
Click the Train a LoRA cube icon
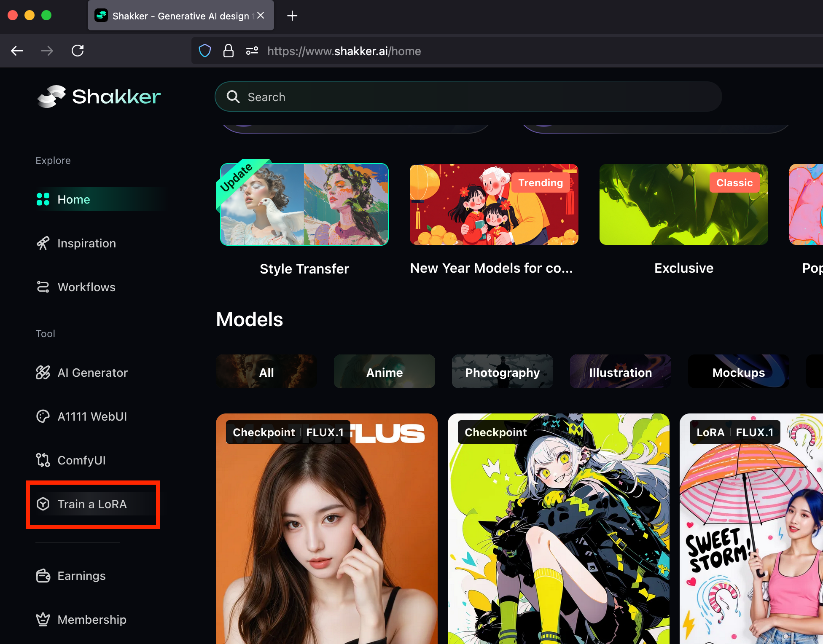pos(43,504)
